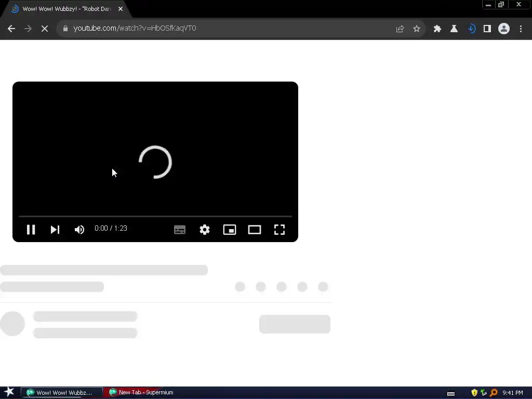The image size is (532, 399).
Task: Open the downloads indicator icon
Action: coord(471,29)
